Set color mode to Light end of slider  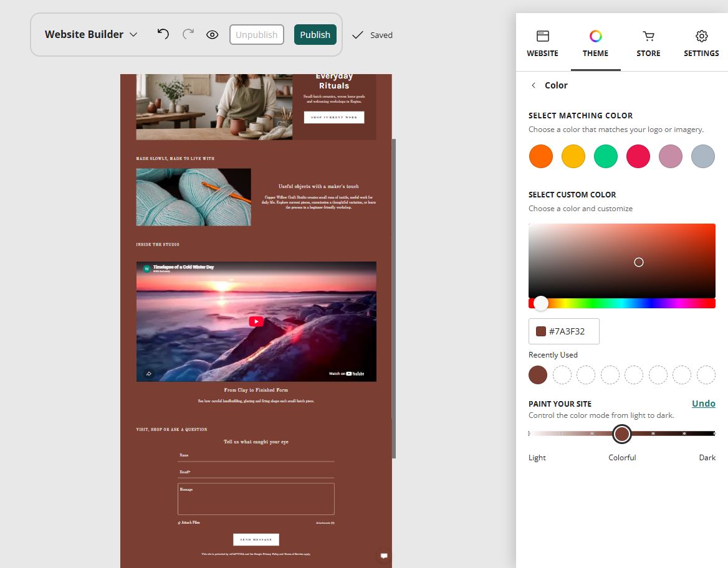[x=529, y=433]
